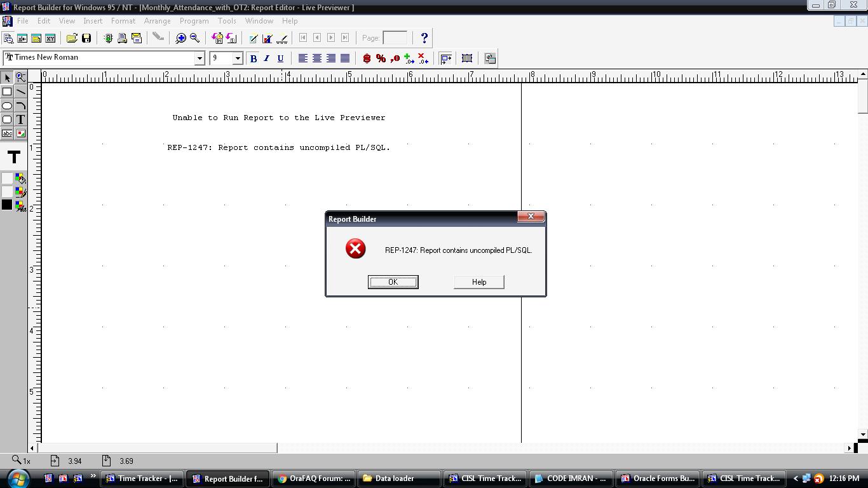Click the Save diskette icon
The height and width of the screenshot is (488, 868).
pos(86,38)
